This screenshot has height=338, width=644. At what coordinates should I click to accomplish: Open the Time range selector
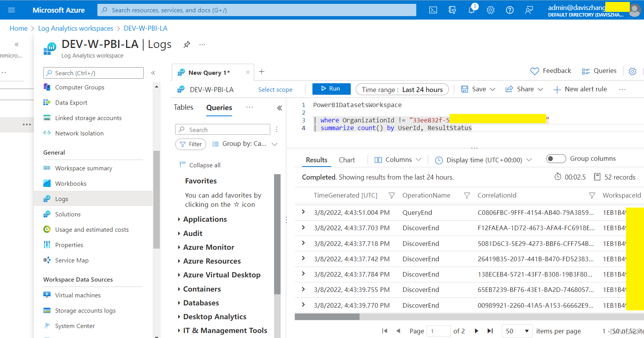[x=402, y=89]
